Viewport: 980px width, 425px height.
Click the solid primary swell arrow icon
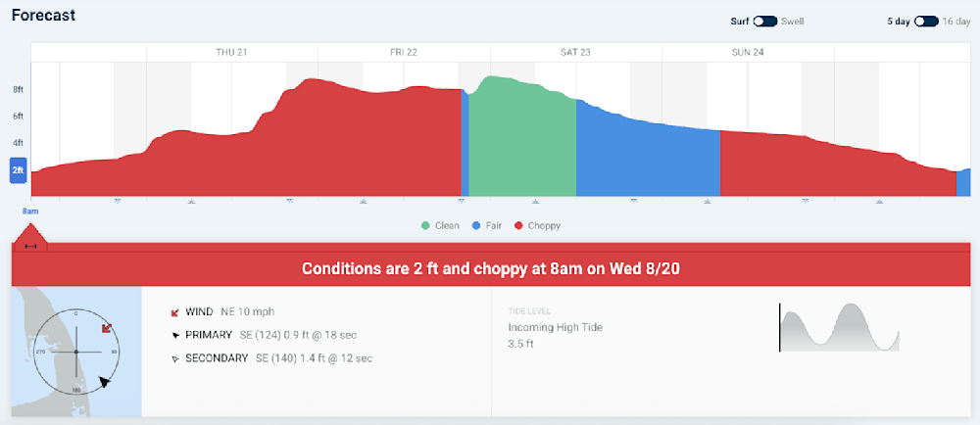(x=174, y=335)
